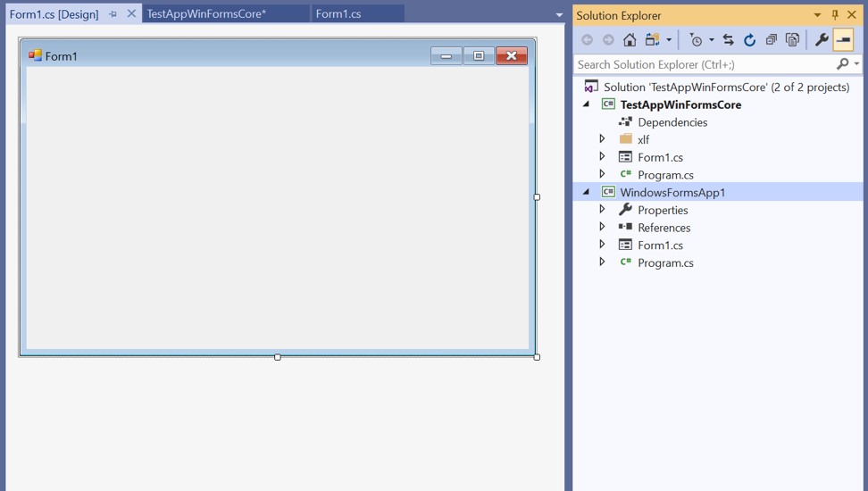The height and width of the screenshot is (491, 868).
Task: Expand the Properties node
Action: [x=602, y=209]
